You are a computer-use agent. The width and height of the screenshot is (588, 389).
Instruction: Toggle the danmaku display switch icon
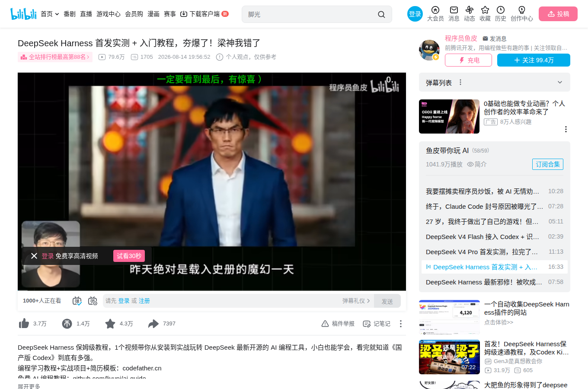[x=77, y=301]
